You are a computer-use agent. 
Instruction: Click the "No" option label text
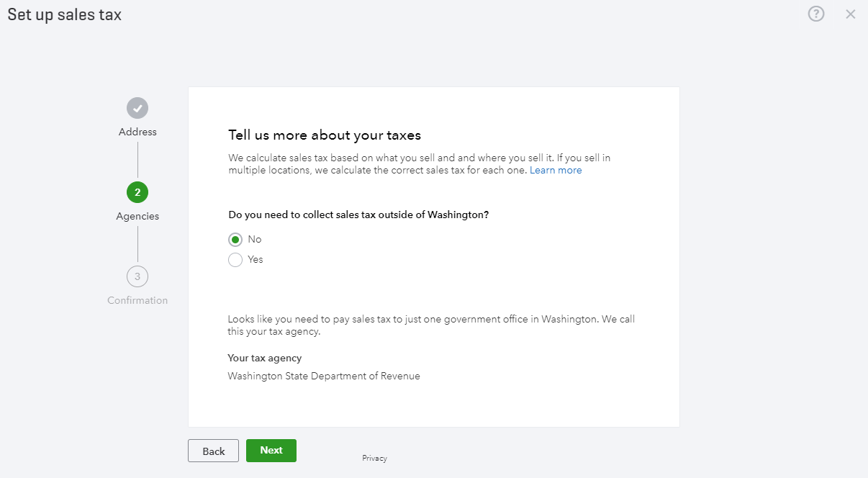(255, 239)
